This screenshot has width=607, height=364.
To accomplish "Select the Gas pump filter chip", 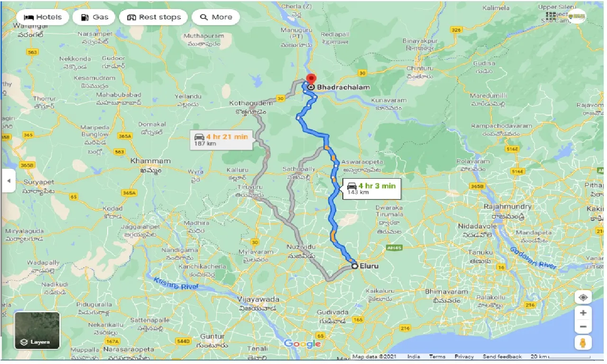I will 94,17.
